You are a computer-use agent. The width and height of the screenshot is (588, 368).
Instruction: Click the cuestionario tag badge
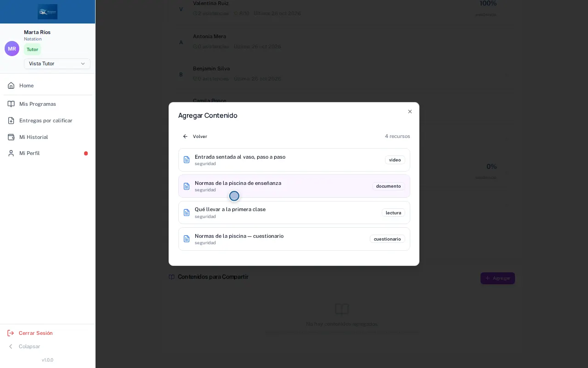[x=387, y=239]
